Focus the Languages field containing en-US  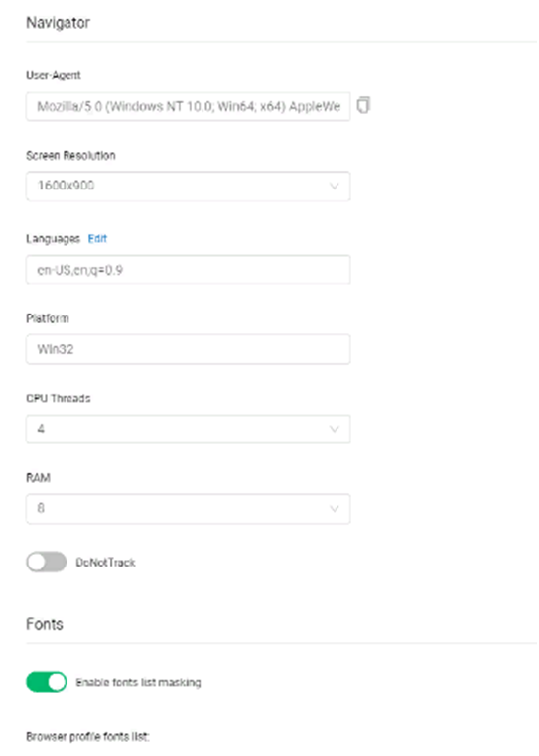pyautogui.click(x=189, y=270)
